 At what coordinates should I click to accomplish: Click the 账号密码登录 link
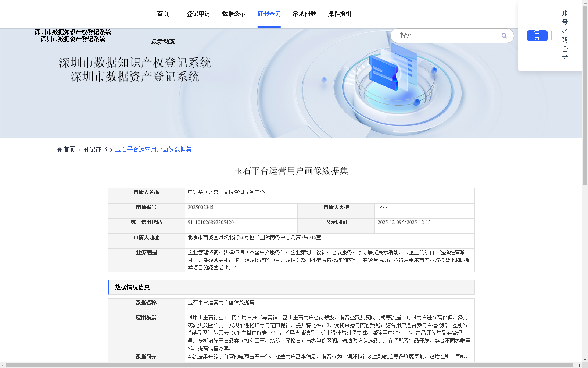[565, 35]
